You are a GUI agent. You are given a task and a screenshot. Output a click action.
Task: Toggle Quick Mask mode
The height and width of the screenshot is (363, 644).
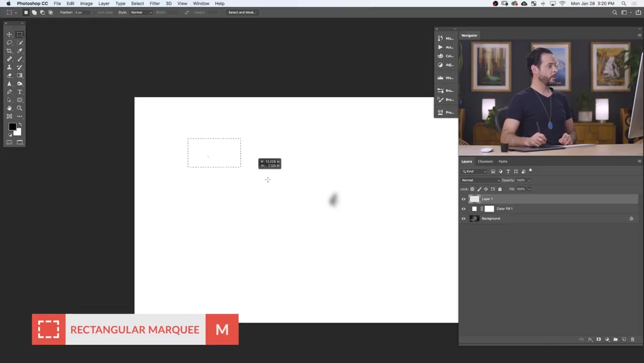(9, 142)
